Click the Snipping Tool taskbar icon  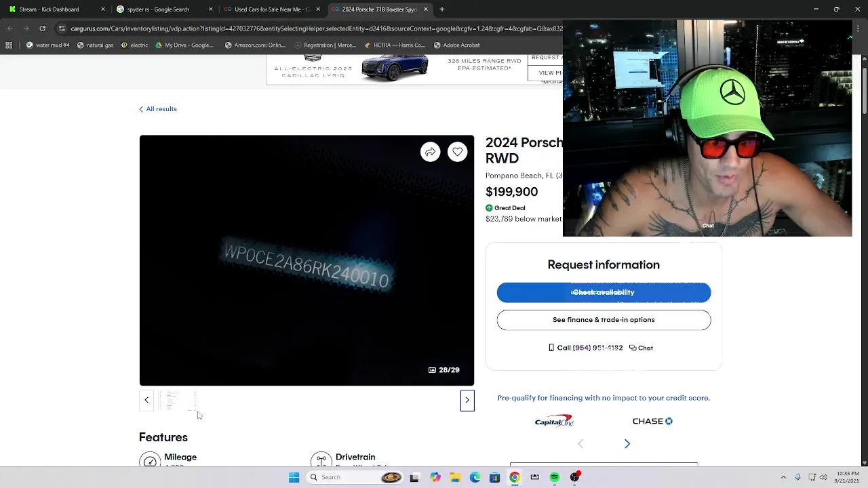click(x=535, y=477)
